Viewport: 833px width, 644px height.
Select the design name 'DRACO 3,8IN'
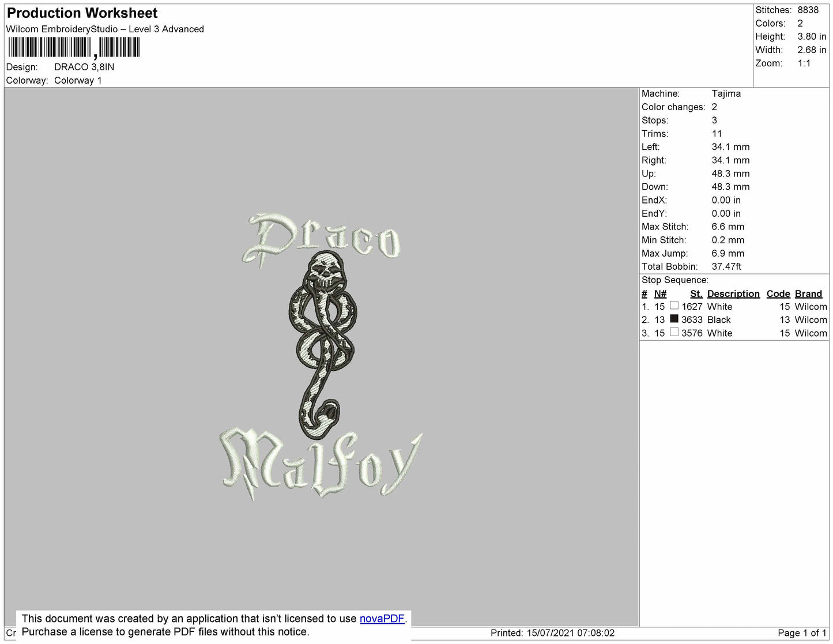pyautogui.click(x=84, y=67)
